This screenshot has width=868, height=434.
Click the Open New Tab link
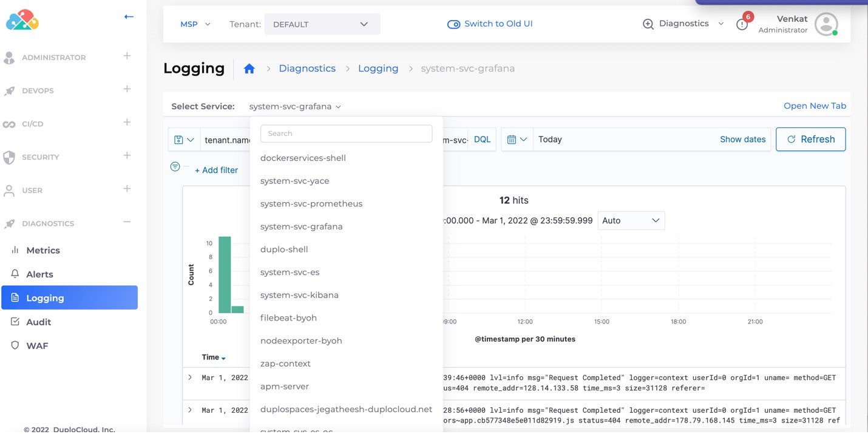point(814,106)
